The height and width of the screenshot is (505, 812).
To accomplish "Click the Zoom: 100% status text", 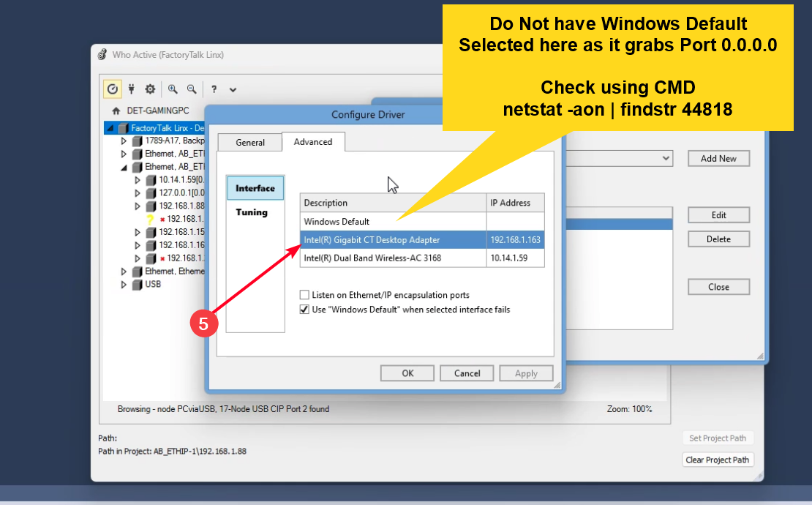I will coord(629,408).
